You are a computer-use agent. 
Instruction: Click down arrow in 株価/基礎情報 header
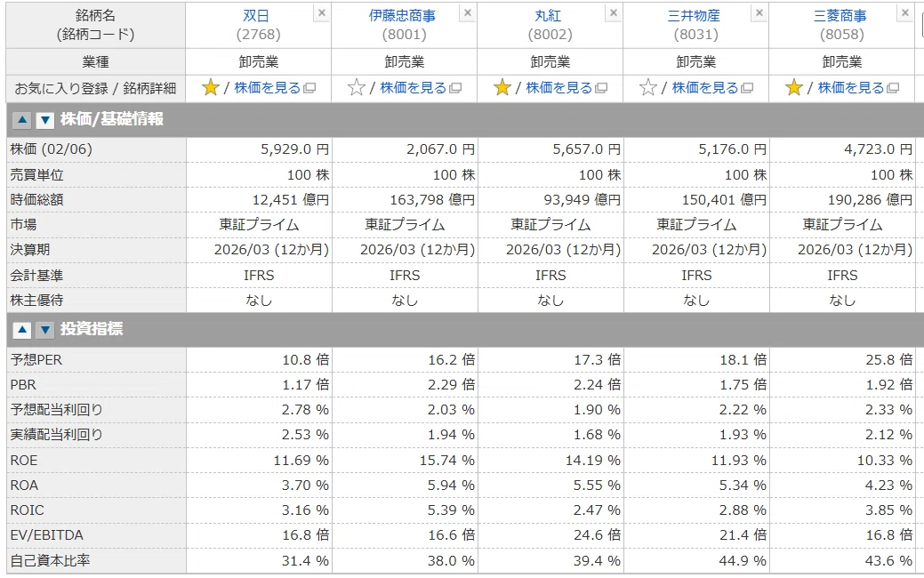[44, 120]
